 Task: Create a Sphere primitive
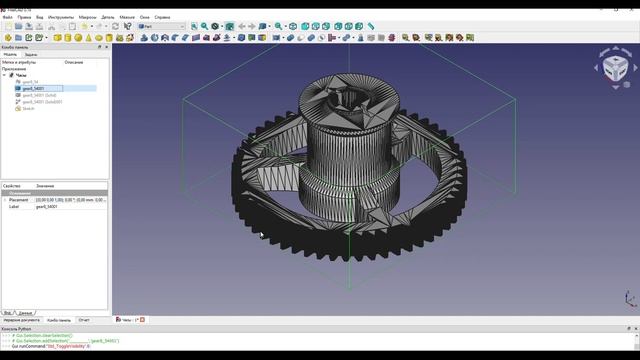[x=78, y=38]
